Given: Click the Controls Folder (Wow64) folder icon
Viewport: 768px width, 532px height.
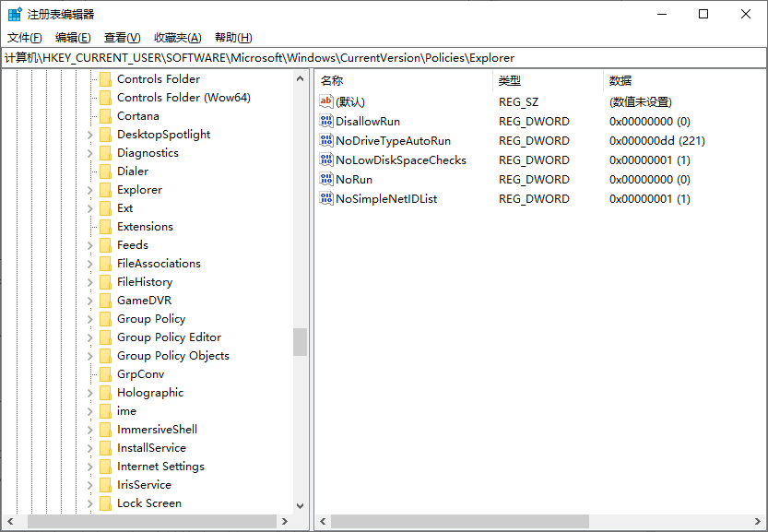Looking at the screenshot, I should point(105,98).
